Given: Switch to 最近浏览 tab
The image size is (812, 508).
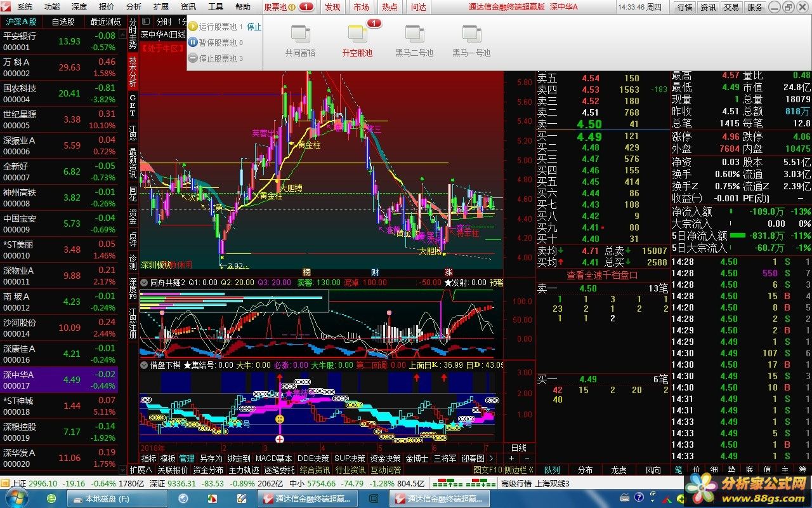Looking at the screenshot, I should click(105, 22).
